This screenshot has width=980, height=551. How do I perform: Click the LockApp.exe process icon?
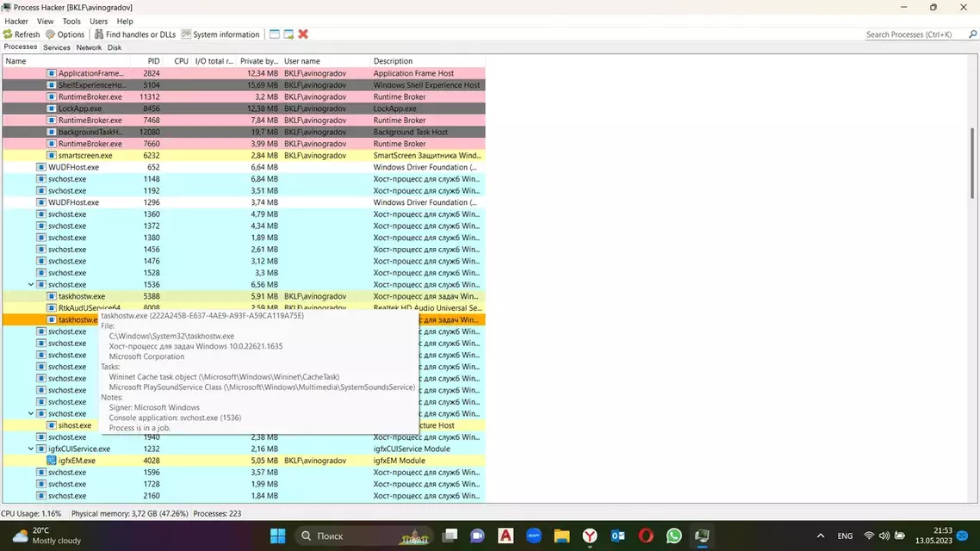pos(52,108)
